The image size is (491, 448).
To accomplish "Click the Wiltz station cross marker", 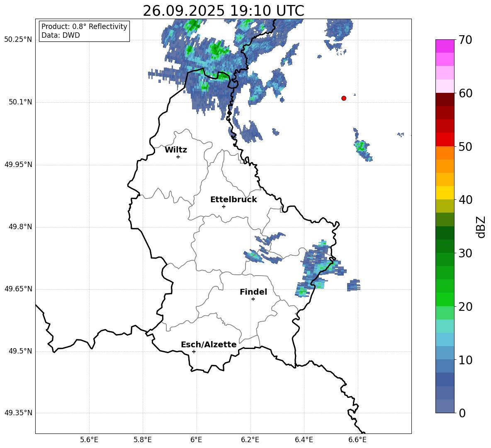I will tap(178, 157).
